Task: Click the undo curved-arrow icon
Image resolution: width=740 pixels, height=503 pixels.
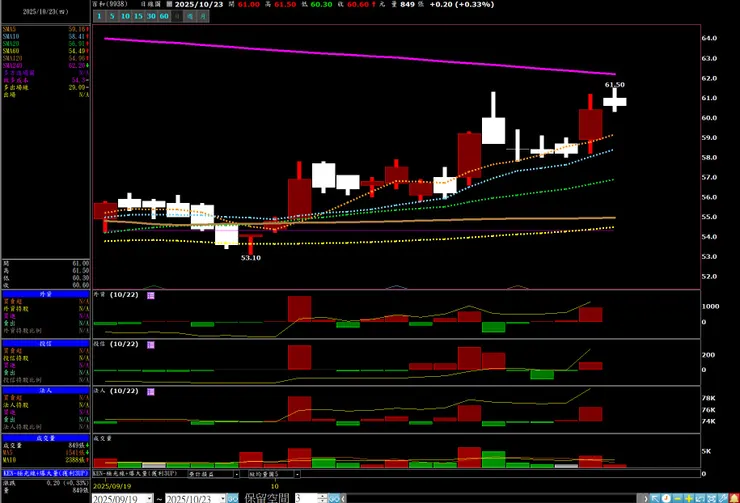Action: click(700, 498)
